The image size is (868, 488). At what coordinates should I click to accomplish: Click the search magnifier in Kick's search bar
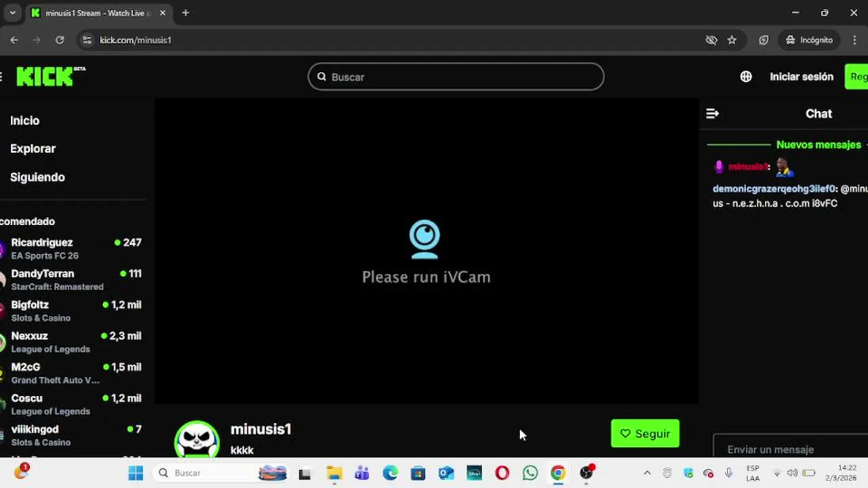tap(321, 77)
